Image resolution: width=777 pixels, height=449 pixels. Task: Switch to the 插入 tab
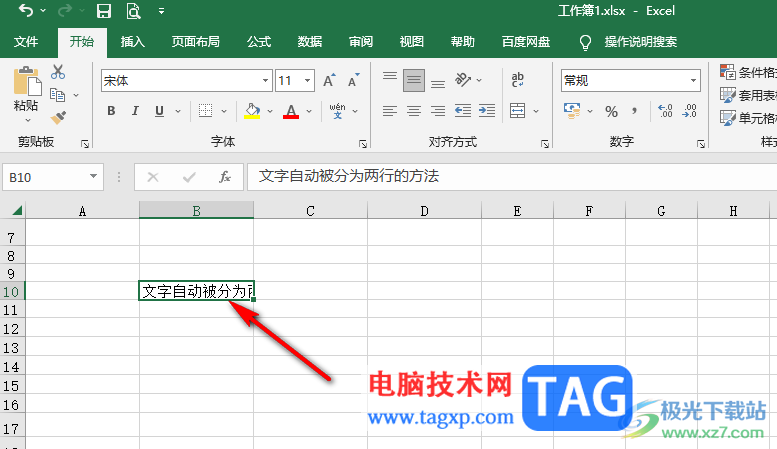(132, 42)
